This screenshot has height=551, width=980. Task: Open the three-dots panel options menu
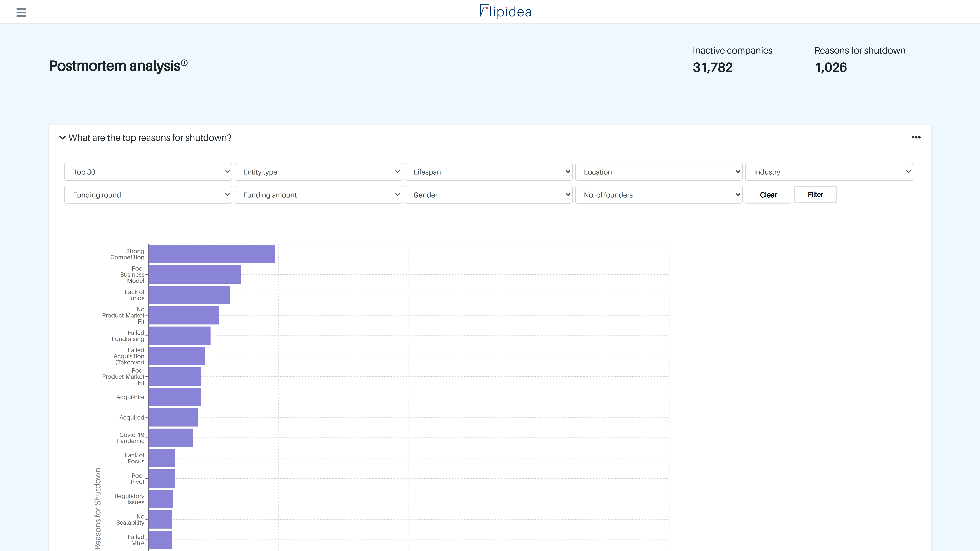[x=916, y=137]
